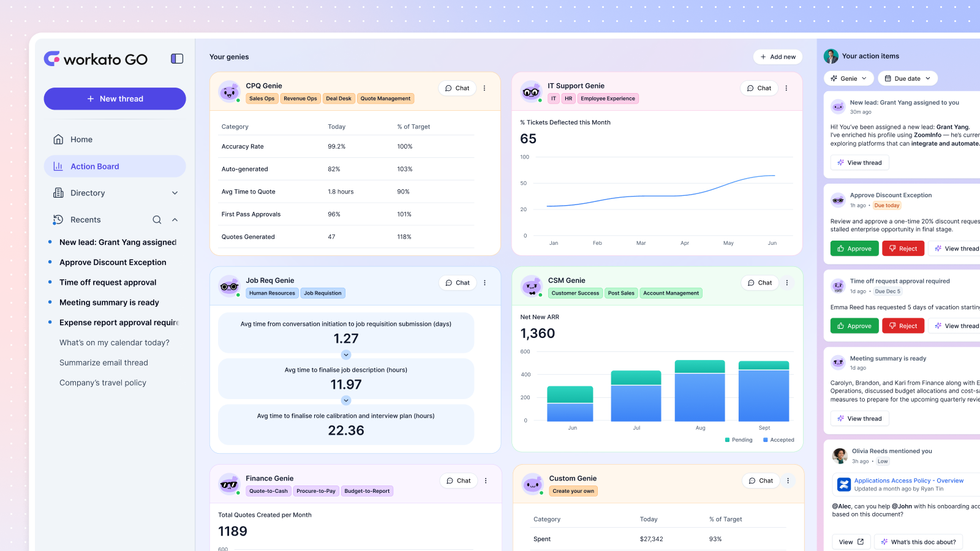The image size is (980, 551).
Task: Open the Due date filter dropdown
Action: click(x=907, y=78)
